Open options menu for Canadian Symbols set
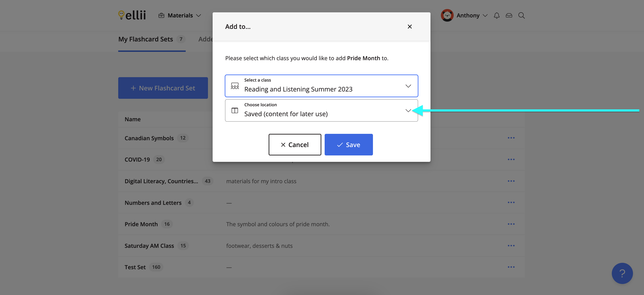 pos(511,138)
